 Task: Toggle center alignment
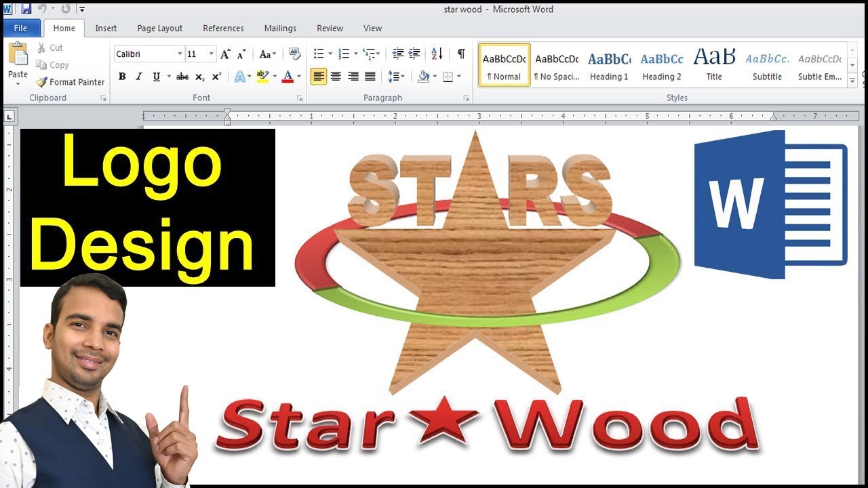tap(336, 77)
